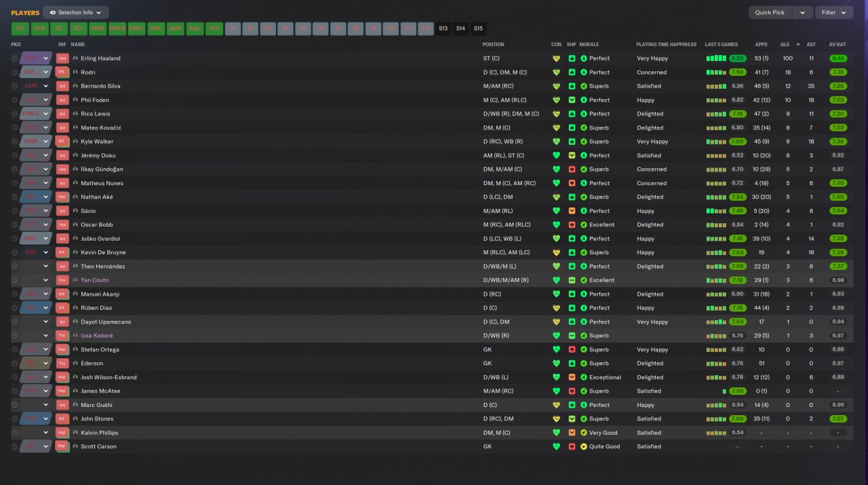Open WBR position dropdown for Kyle Walker

[x=36, y=142]
